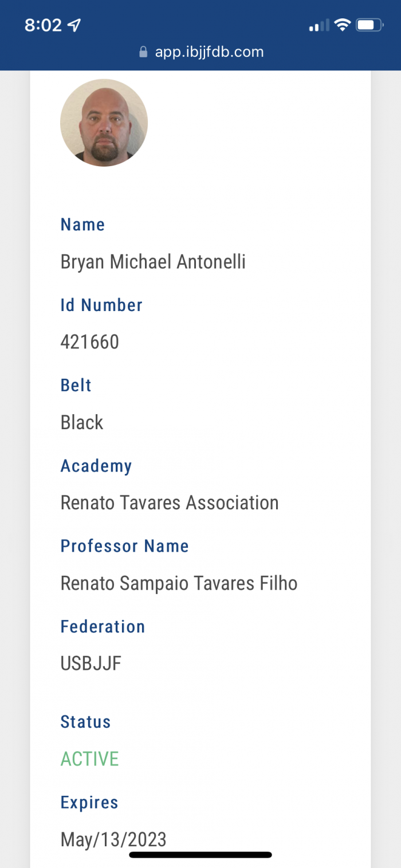401x868 pixels.
Task: Tap the Black belt value
Action: pos(82,422)
